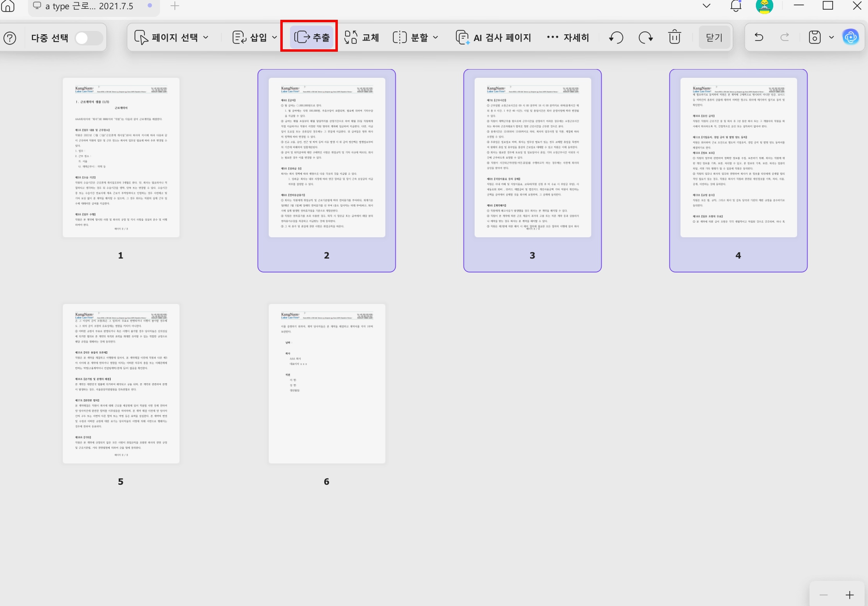Open the AI assistant icon
The height and width of the screenshot is (606, 868).
coord(851,37)
